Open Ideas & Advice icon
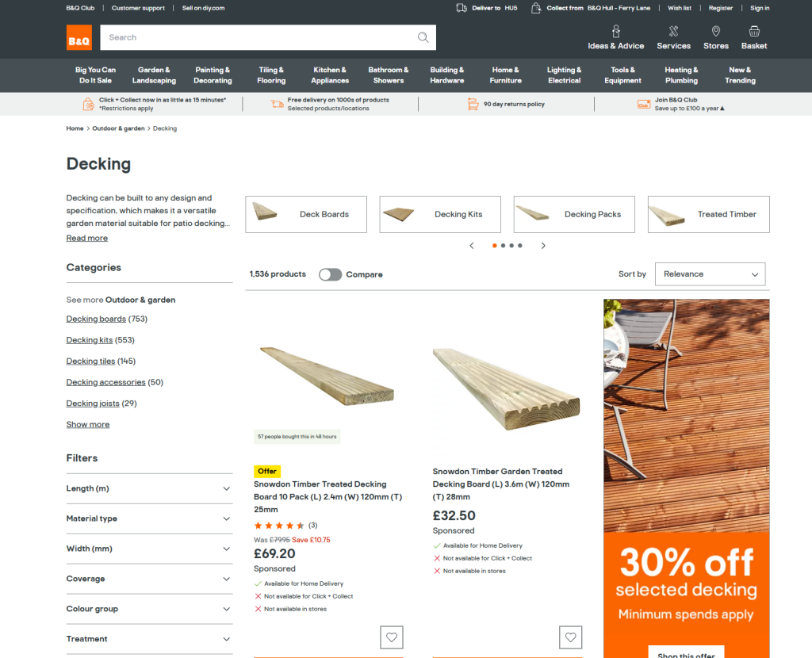Screen dimensions: 812x658 click(x=615, y=32)
